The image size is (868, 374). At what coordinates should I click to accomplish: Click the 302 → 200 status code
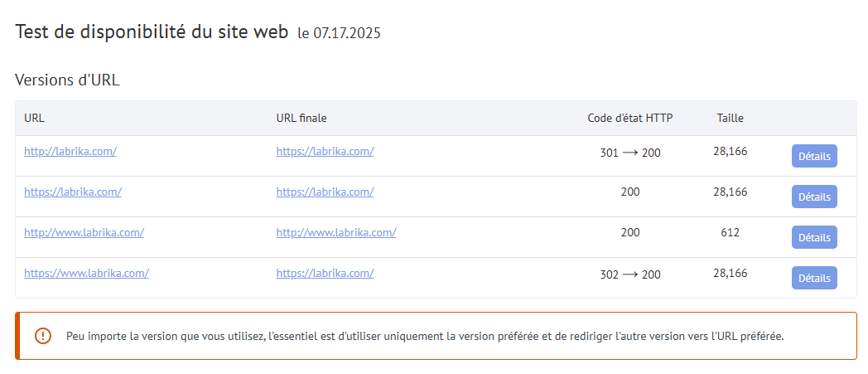point(630,274)
